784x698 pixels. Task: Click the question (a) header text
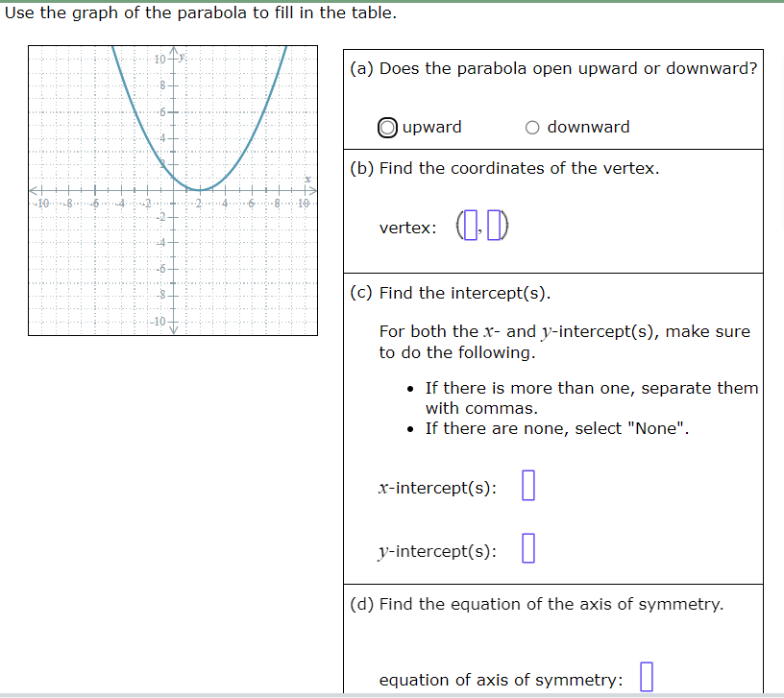click(552, 68)
